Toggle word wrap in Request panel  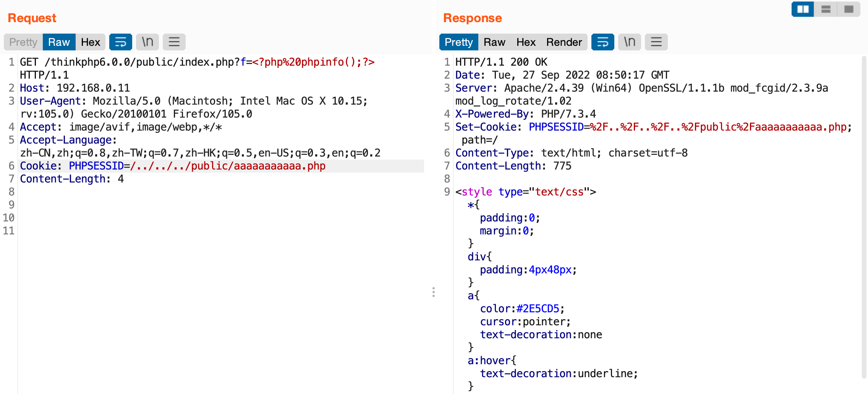(x=121, y=42)
